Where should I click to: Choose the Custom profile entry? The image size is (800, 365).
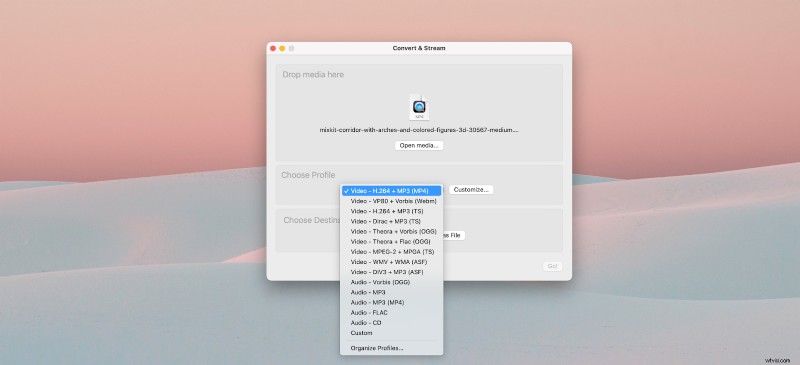point(391,333)
